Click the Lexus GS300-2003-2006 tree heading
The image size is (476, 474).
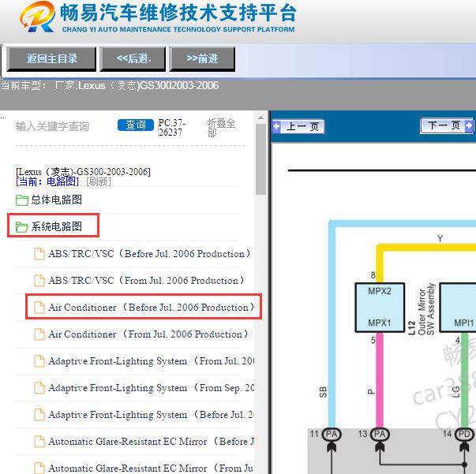[x=83, y=172]
